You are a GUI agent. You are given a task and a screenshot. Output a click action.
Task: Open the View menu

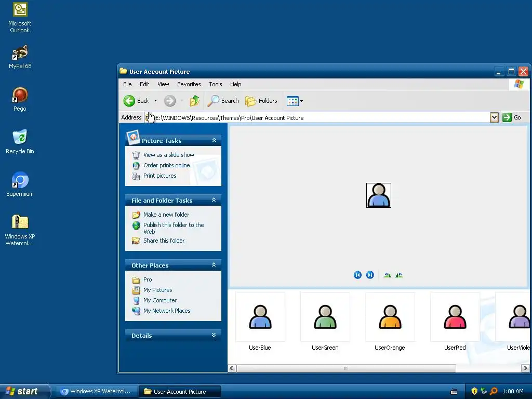point(163,84)
